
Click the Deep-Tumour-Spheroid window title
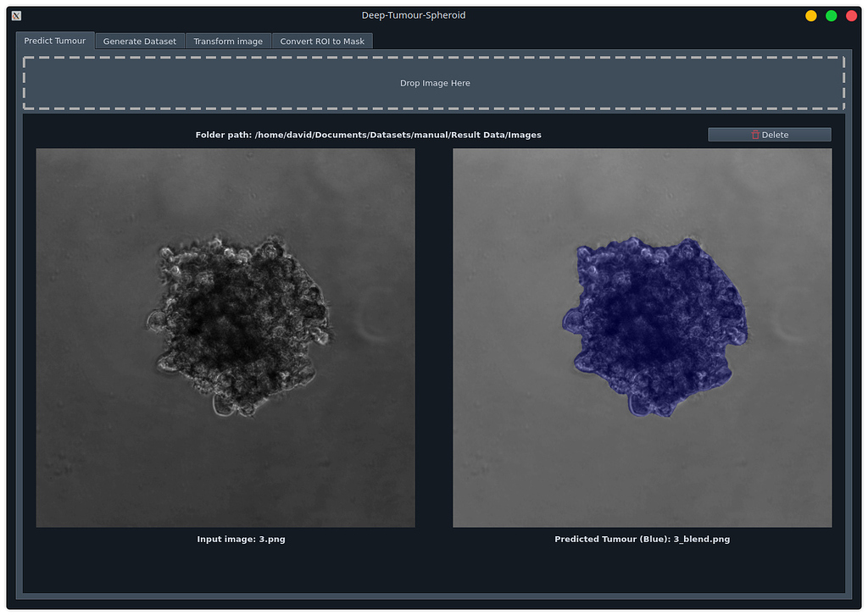tap(413, 15)
